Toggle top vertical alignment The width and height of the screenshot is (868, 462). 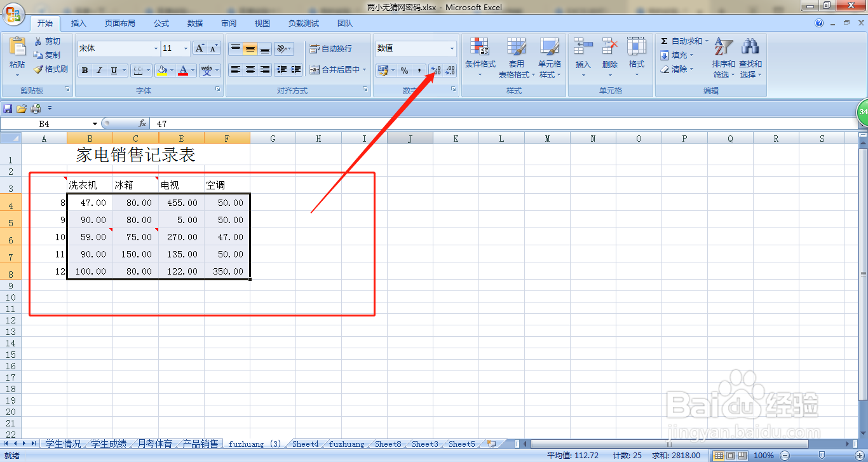coord(235,49)
